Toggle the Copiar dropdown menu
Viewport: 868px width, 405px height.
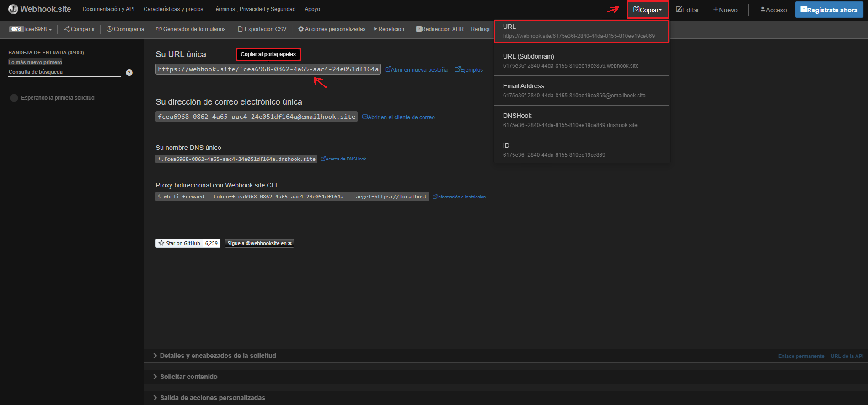click(648, 10)
